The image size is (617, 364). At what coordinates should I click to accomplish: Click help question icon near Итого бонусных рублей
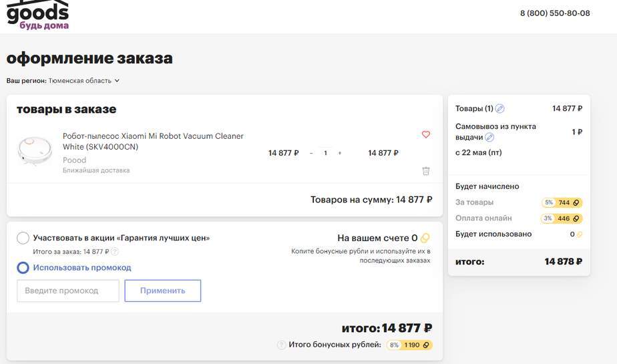(281, 345)
